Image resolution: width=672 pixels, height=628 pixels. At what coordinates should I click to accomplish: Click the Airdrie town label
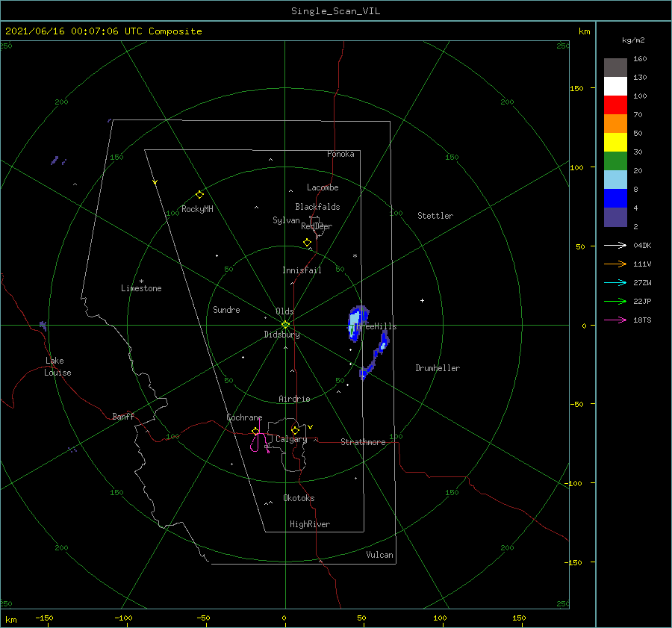[x=294, y=399]
